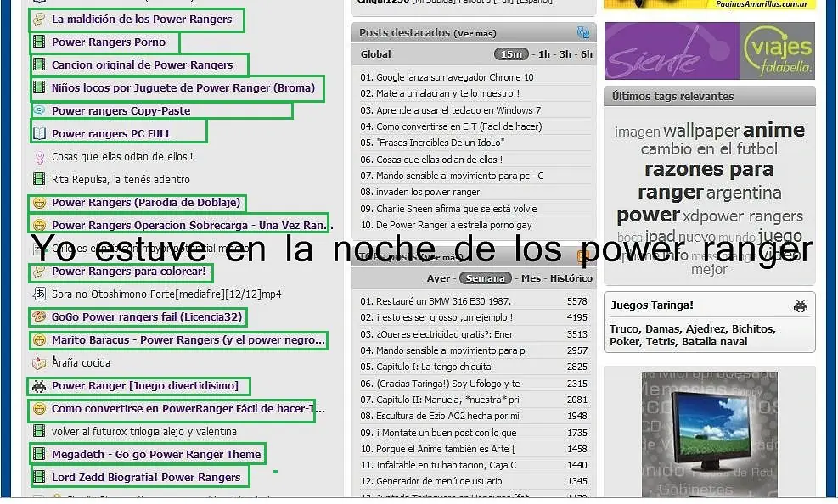The image size is (838, 504).
Task: Click the film icon beside 'Rita Repulsa, la tenés adentro'
Action: [x=39, y=179]
